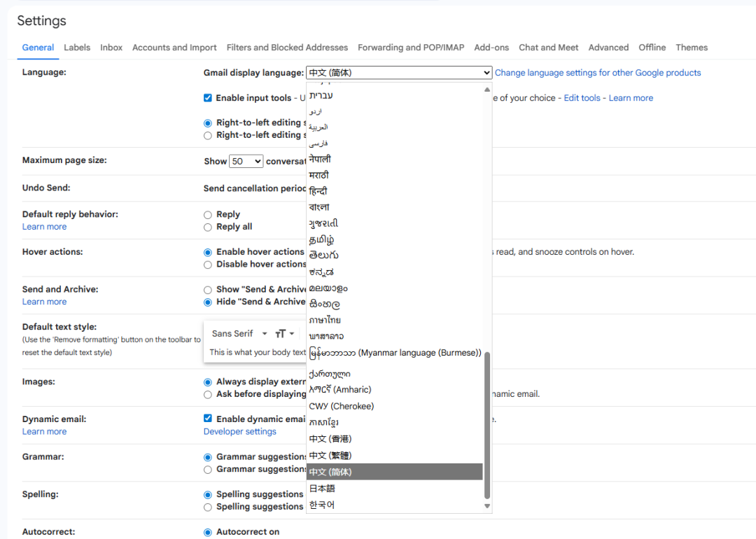Choose Disable hover actions option
This screenshot has height=539, width=756.
point(208,265)
